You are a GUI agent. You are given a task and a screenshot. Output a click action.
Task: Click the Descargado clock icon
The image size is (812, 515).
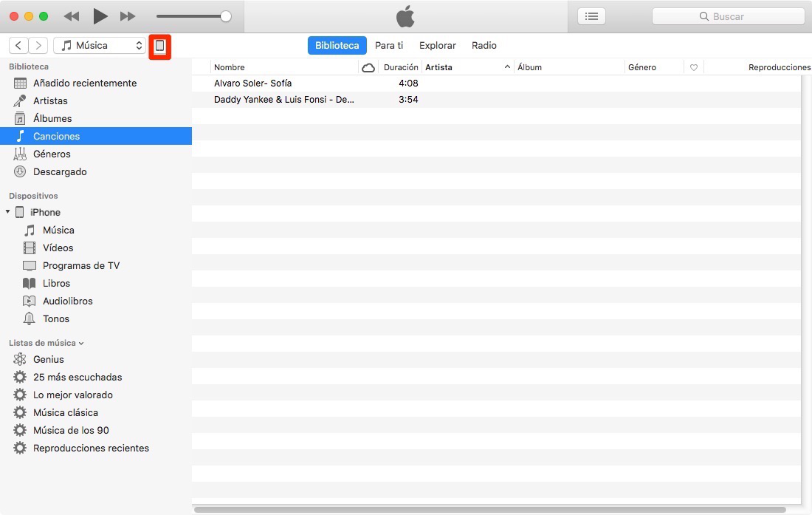pos(20,171)
